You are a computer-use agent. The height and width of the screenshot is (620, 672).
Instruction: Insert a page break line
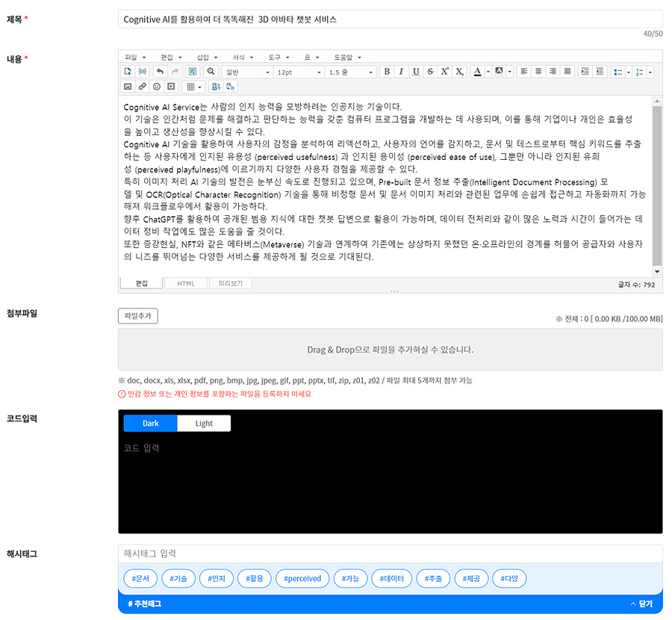tap(143, 72)
